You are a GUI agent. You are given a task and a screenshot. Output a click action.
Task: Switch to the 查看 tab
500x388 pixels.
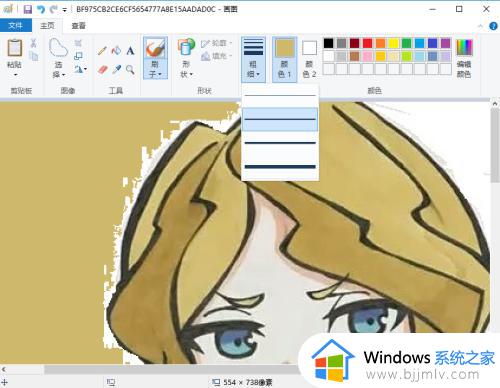(x=79, y=25)
